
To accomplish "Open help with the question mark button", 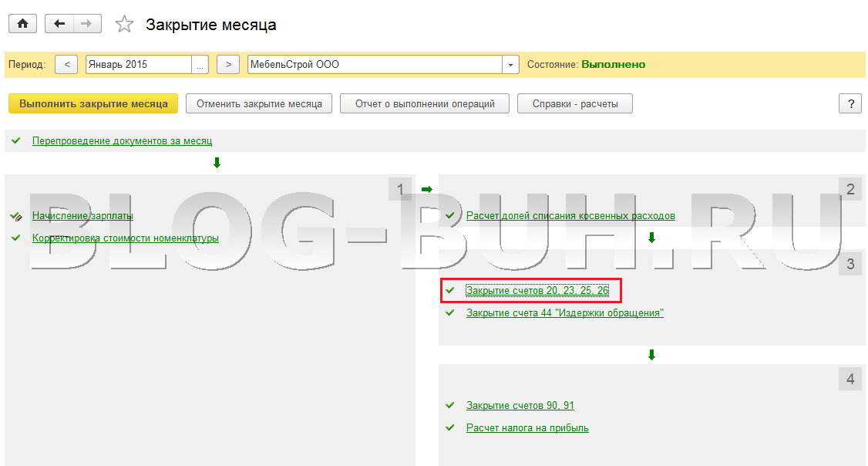I will click(850, 103).
